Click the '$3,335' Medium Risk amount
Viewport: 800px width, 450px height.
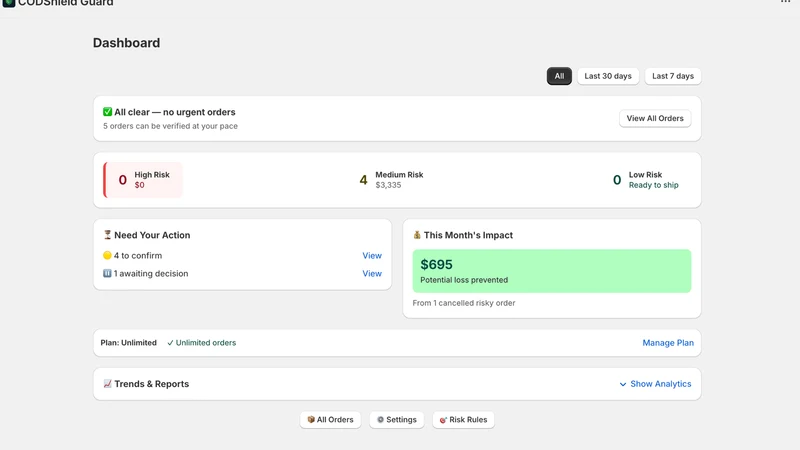point(388,185)
